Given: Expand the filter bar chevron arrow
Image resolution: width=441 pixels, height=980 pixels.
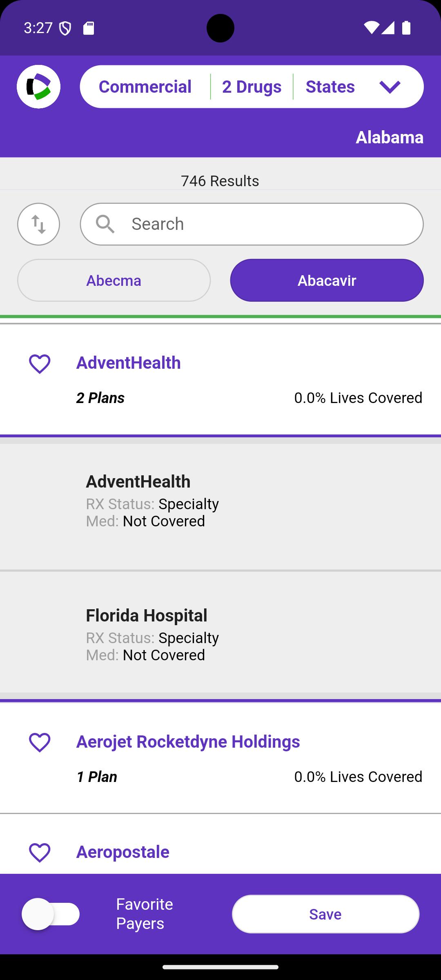Looking at the screenshot, I should (390, 87).
